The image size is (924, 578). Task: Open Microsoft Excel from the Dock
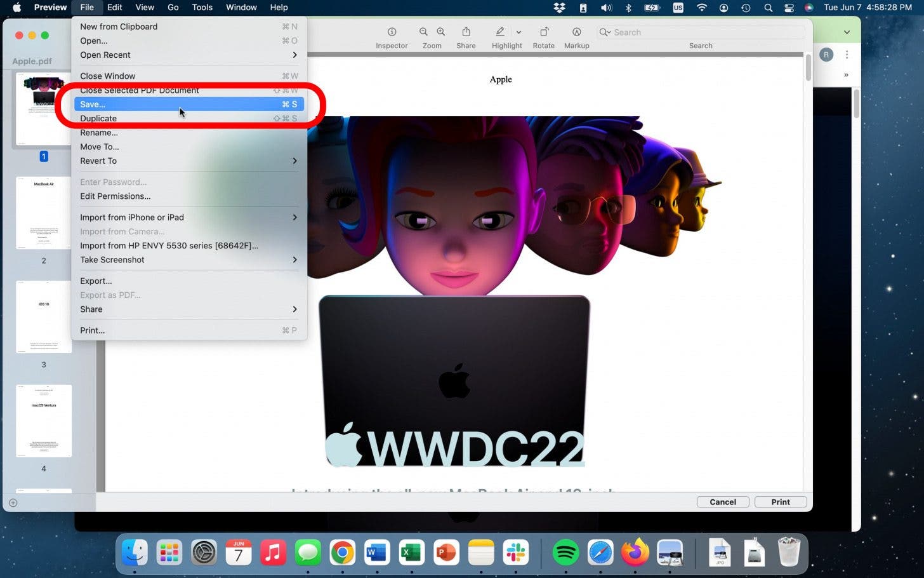pos(411,553)
